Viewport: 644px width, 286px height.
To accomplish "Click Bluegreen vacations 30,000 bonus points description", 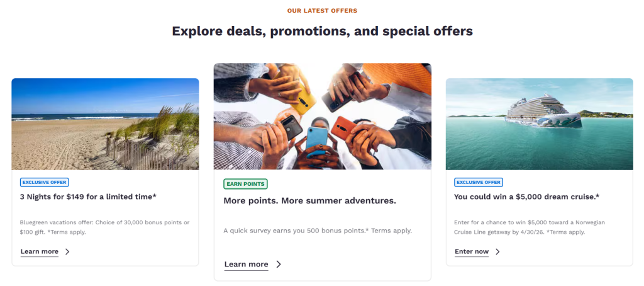I will pyautogui.click(x=104, y=227).
